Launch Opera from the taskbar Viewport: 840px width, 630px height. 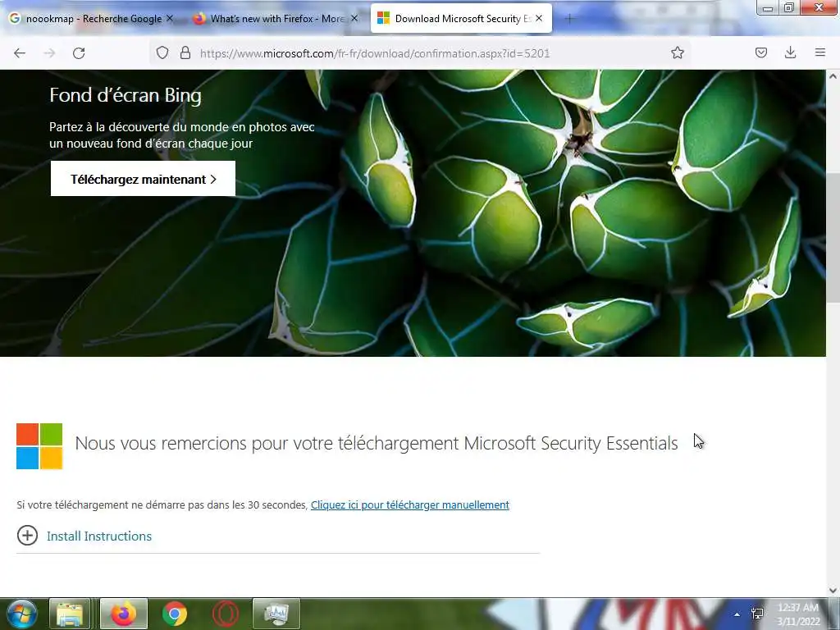tap(226, 614)
